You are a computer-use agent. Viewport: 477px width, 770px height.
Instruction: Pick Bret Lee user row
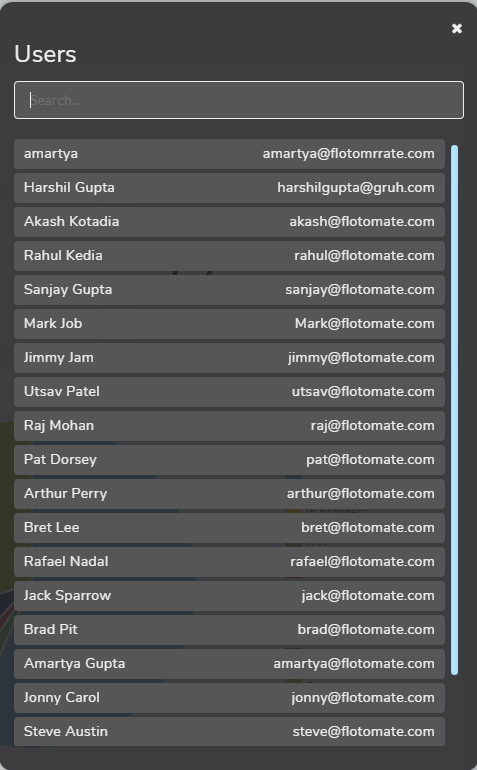click(x=229, y=527)
